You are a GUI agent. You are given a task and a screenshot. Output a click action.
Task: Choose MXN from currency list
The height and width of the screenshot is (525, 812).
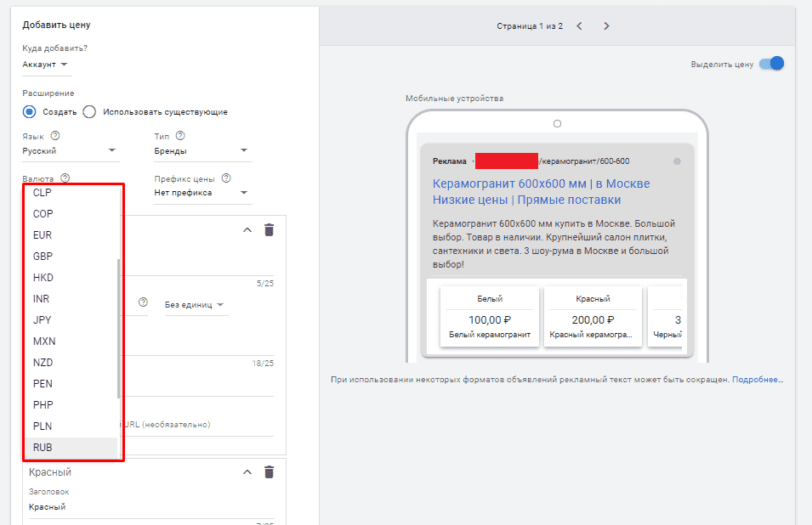[x=71, y=341]
